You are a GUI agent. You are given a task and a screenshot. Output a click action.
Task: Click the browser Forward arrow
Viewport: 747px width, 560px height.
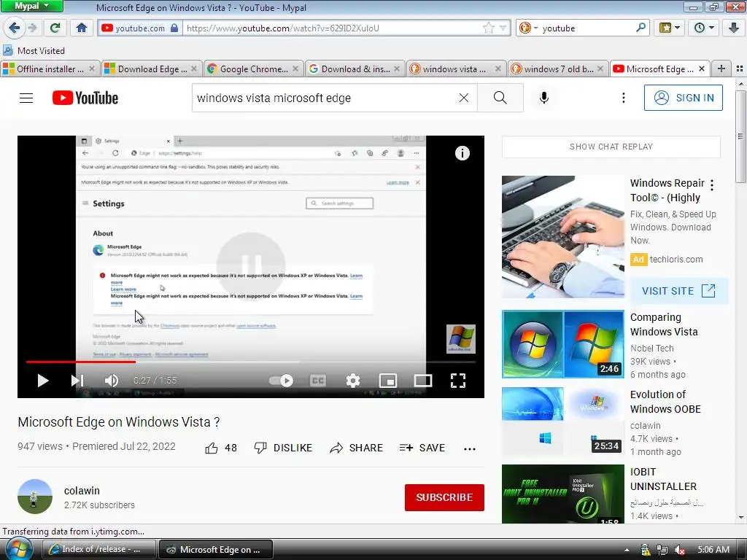coord(32,28)
